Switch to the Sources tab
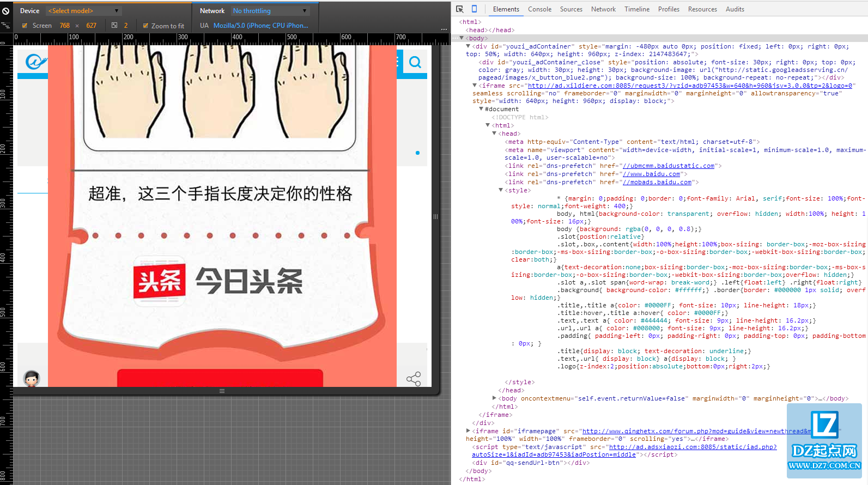This screenshot has width=868, height=485. (x=571, y=9)
